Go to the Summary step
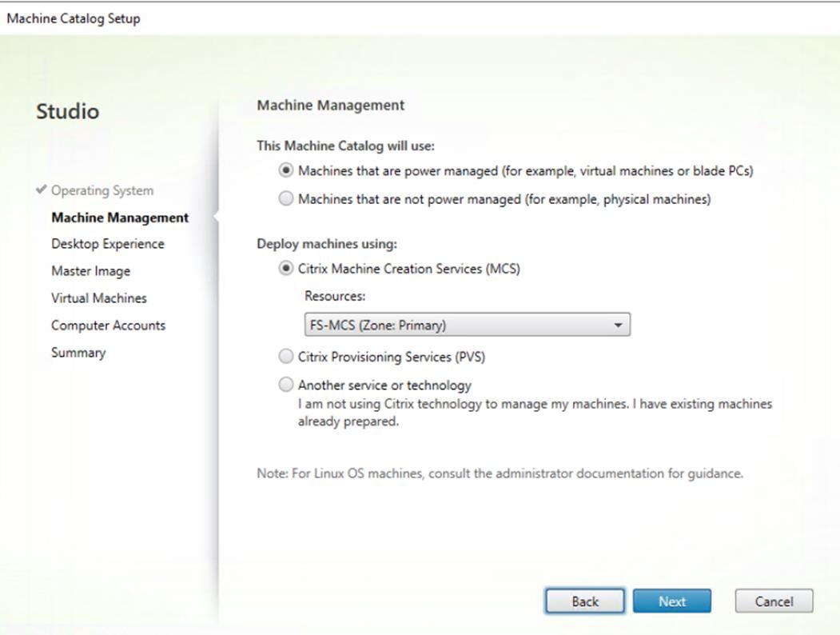Screen dimensions: 840x635 tap(78, 353)
